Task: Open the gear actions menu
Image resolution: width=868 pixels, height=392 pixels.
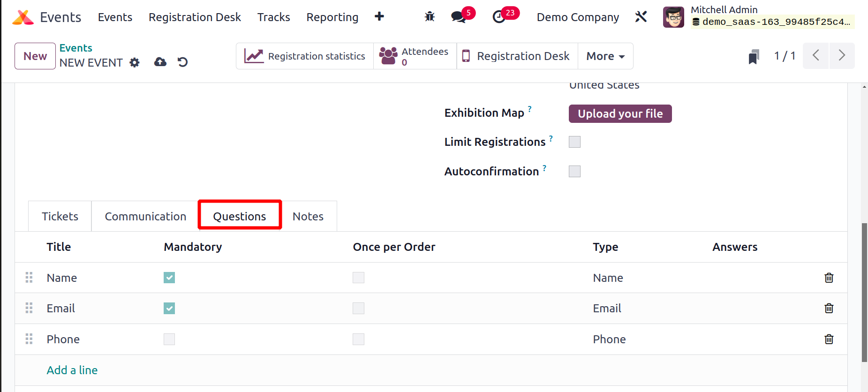Action: click(x=135, y=62)
